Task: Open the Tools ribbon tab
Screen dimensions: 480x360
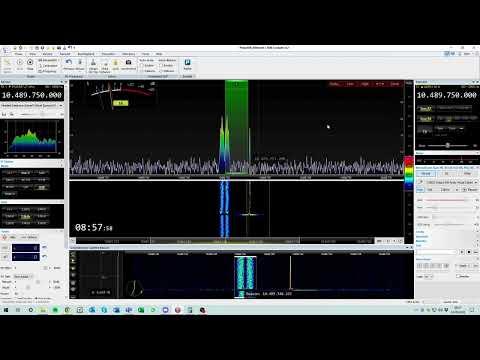Action: pyautogui.click(x=146, y=54)
